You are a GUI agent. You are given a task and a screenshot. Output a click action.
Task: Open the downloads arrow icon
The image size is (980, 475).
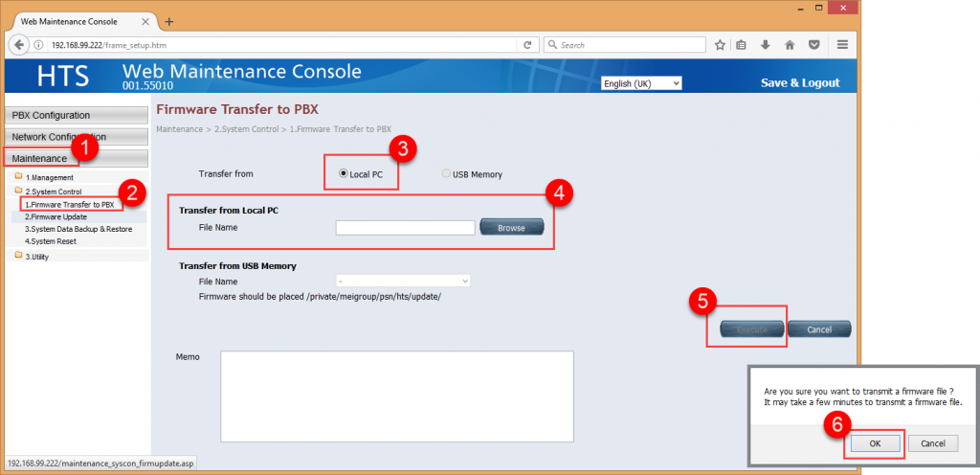click(765, 45)
